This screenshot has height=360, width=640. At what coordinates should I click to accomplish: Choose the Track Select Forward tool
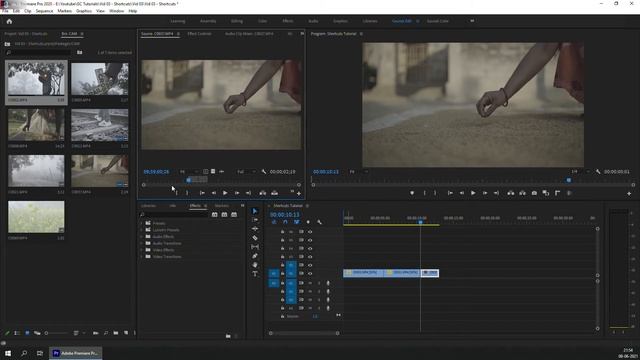[x=255, y=220]
